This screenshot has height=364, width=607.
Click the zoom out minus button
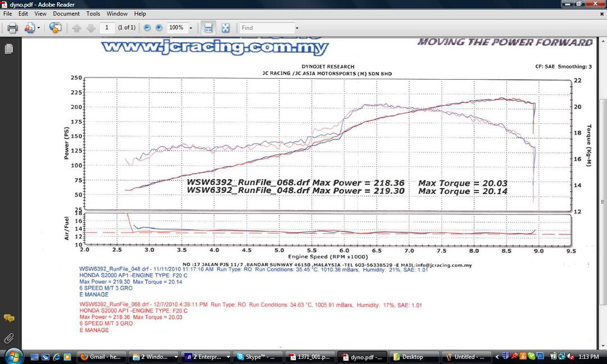147,28
